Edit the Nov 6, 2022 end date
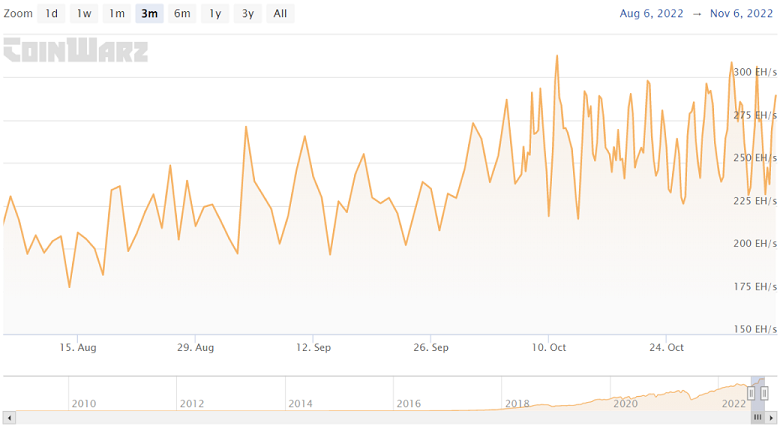This screenshot has height=429, width=780. [741, 14]
